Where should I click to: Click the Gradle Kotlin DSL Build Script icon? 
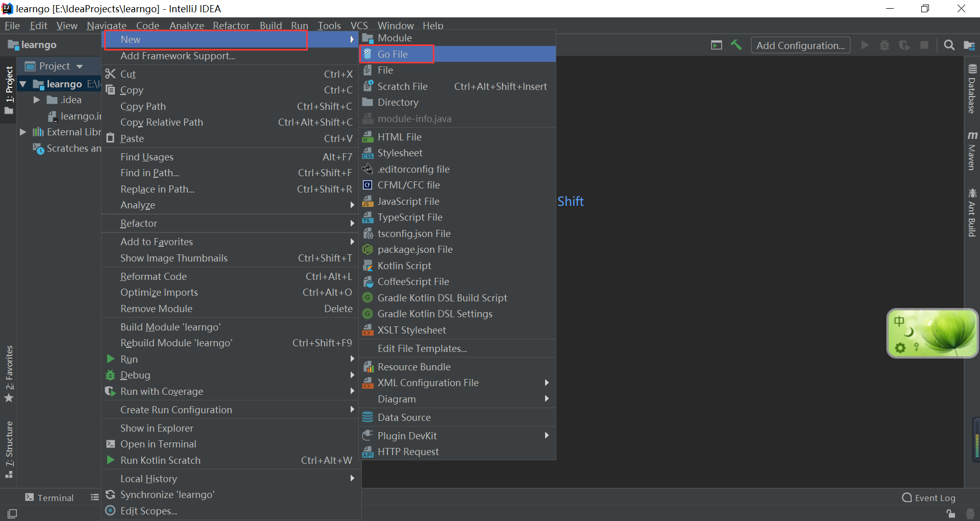367,298
